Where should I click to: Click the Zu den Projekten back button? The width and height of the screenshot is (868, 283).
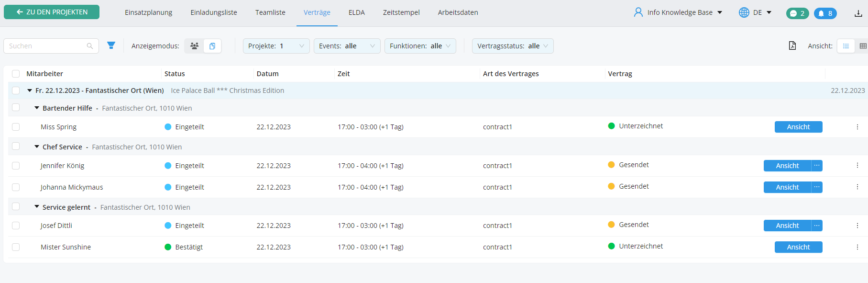tap(52, 12)
